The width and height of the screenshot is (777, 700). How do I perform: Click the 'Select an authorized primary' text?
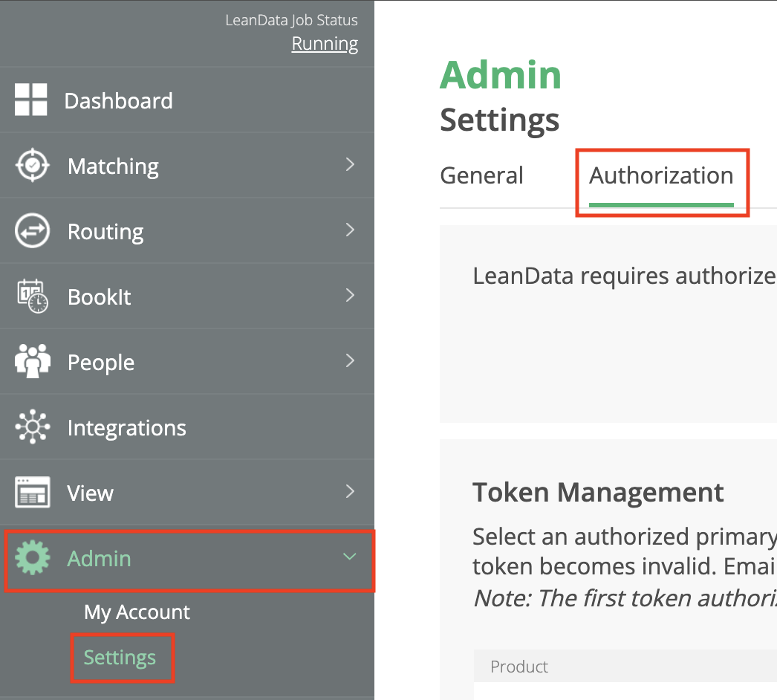(625, 537)
